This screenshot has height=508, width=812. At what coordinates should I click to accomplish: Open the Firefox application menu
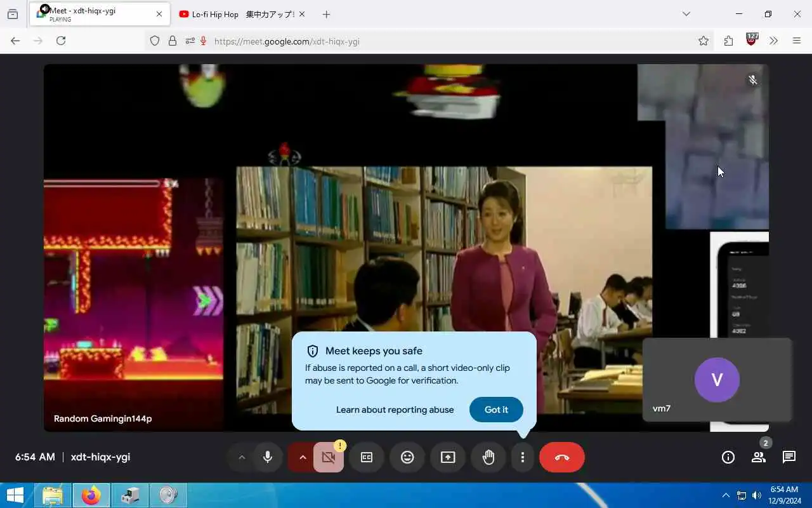797,41
